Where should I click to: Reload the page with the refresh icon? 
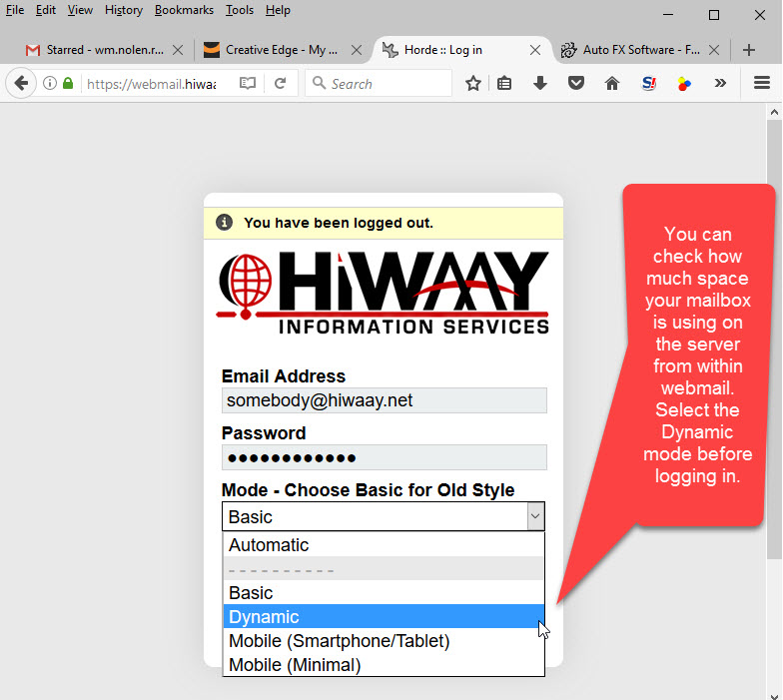(x=280, y=83)
